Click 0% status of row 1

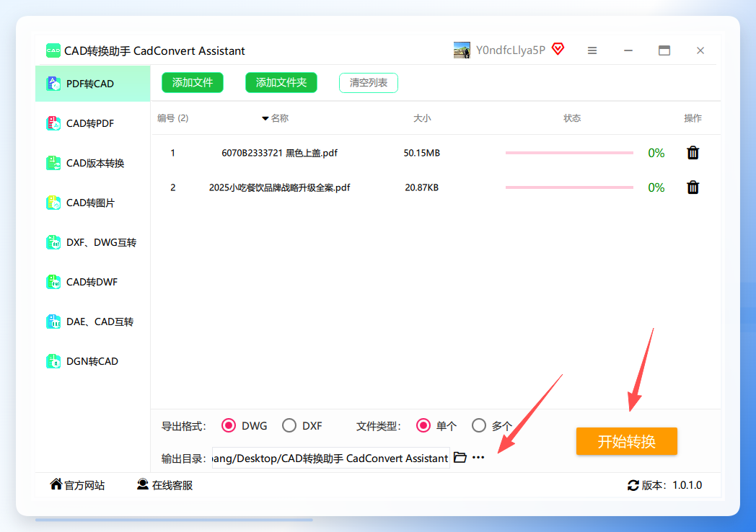656,153
